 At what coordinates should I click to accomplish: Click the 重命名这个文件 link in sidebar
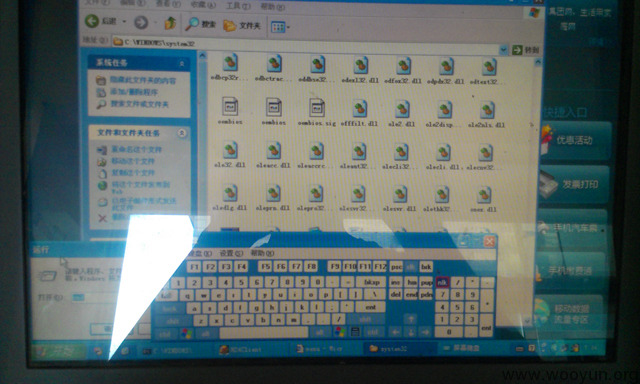point(136,150)
